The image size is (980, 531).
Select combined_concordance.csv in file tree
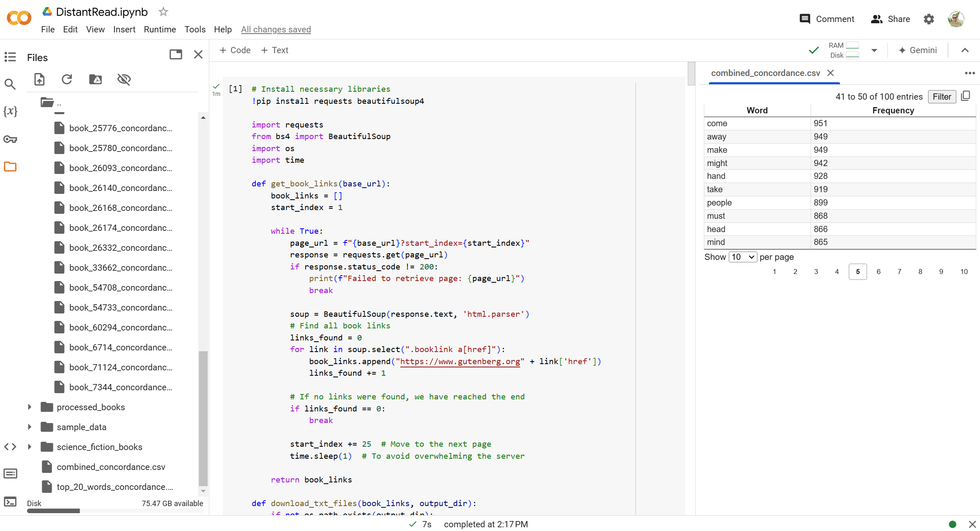111,467
